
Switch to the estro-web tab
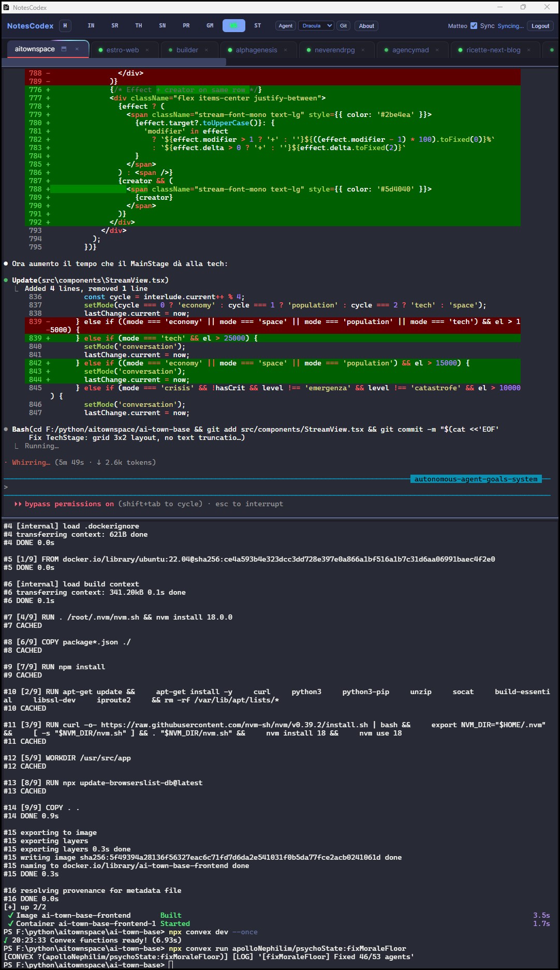pyautogui.click(x=123, y=50)
